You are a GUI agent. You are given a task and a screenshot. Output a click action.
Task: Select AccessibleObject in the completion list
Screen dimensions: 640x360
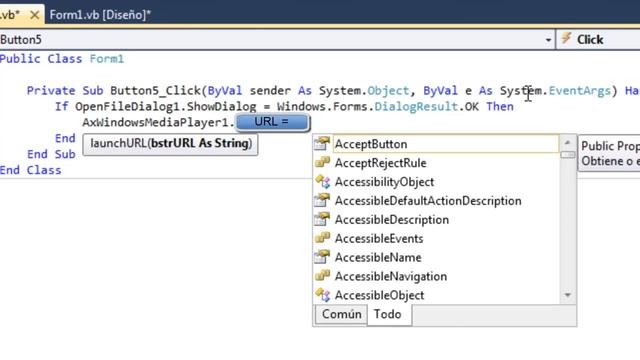pyautogui.click(x=379, y=295)
